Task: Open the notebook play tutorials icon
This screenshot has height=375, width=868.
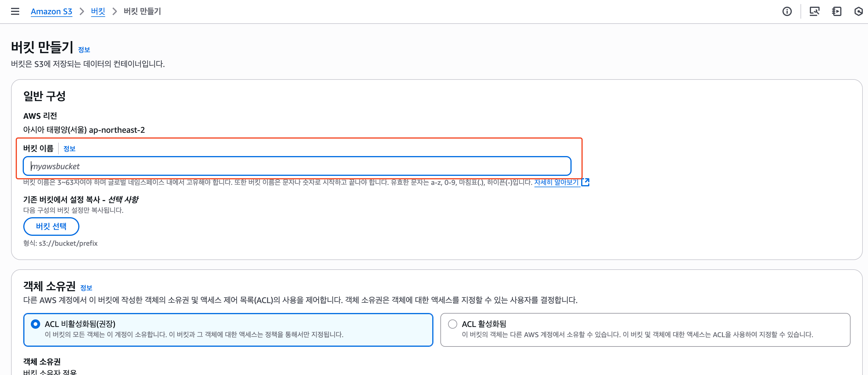Action: click(836, 11)
